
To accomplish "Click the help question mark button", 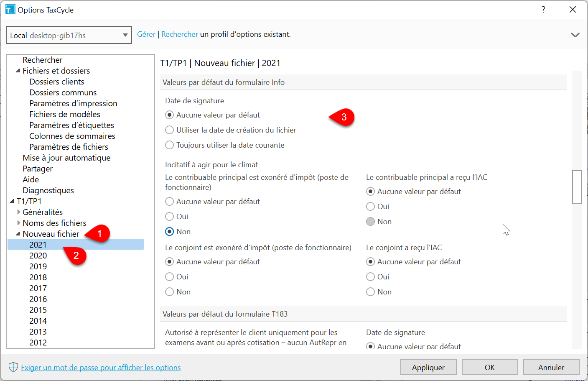I will 543,10.
